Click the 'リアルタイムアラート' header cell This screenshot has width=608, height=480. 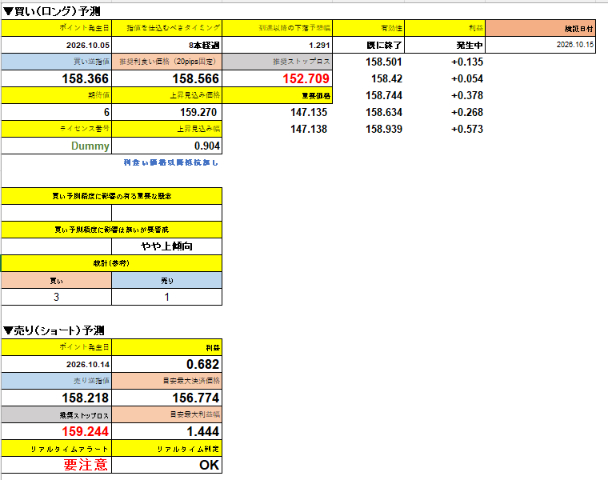(x=56, y=448)
